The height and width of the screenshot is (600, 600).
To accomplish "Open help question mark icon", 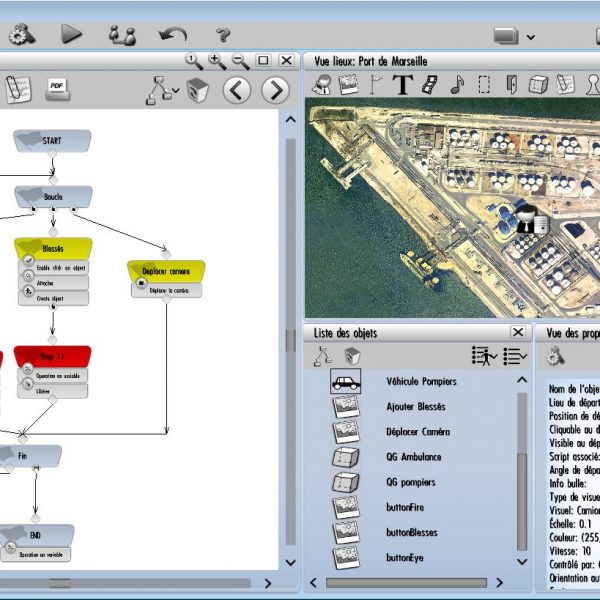I will pyautogui.click(x=223, y=35).
